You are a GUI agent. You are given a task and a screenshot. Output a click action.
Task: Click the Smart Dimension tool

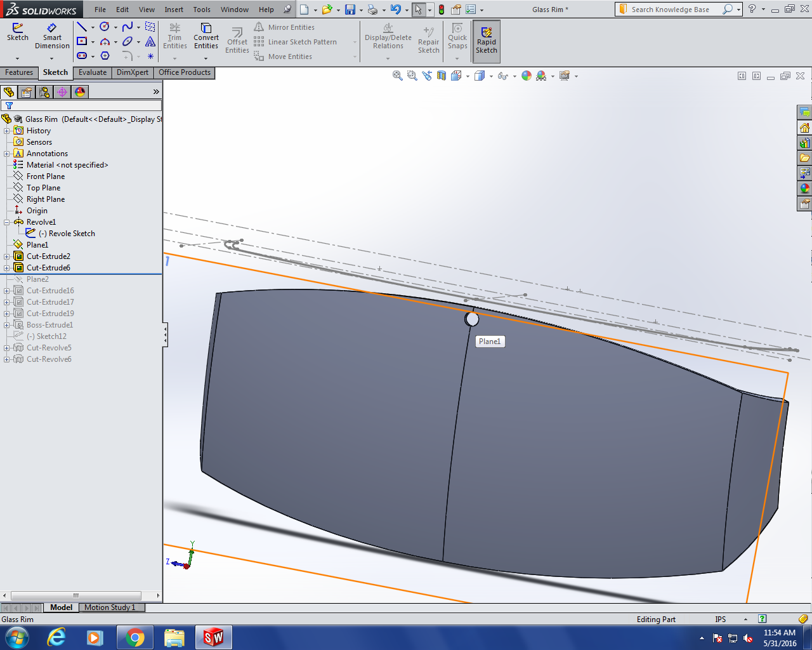(52, 36)
